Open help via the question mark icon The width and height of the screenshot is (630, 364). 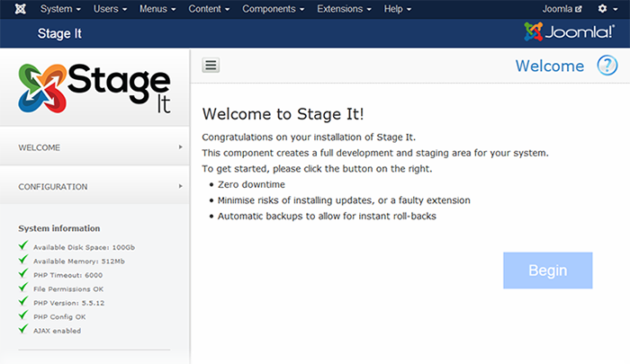pos(607,65)
